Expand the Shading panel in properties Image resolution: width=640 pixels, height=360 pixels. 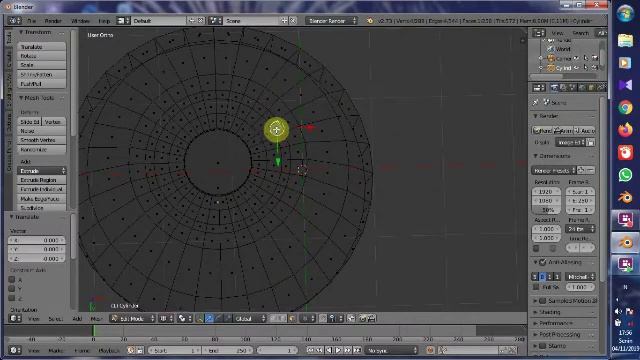tap(535, 312)
